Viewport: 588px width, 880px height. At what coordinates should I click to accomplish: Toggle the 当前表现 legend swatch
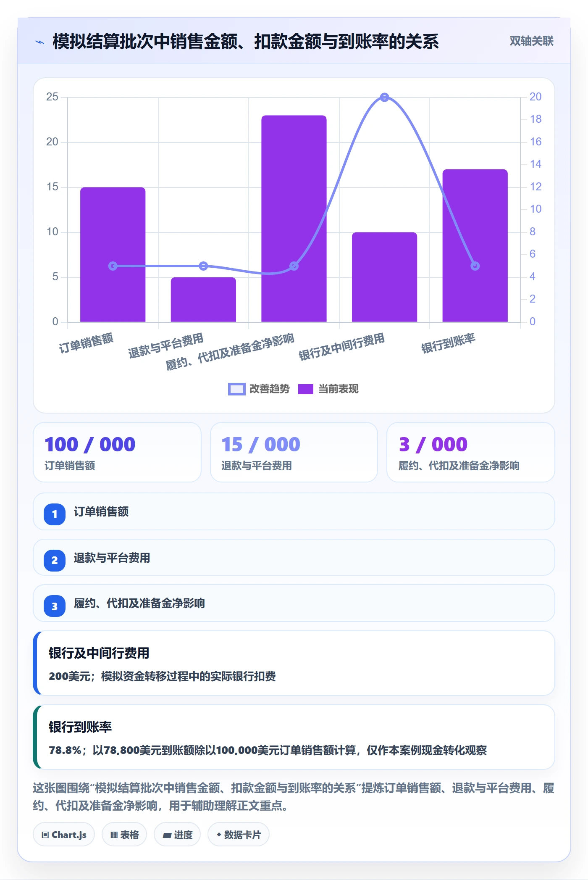click(x=306, y=389)
